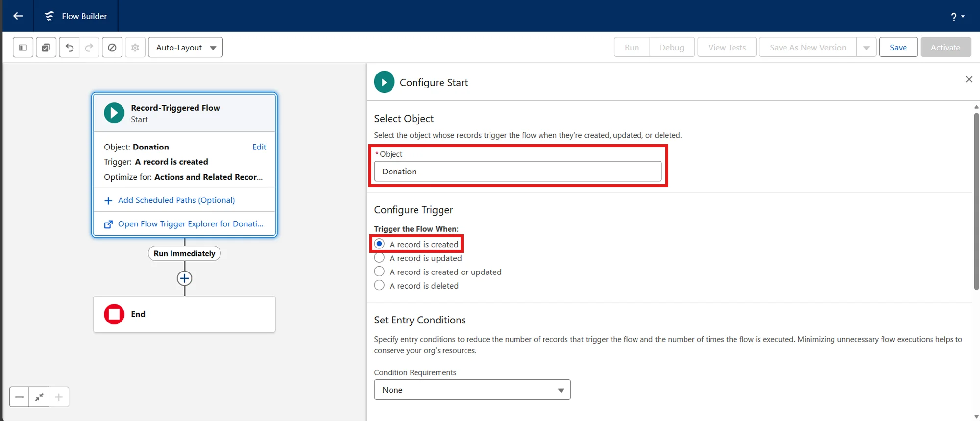Viewport: 980px width, 421px height.
Task: Open the help question mark menu
Action: click(x=957, y=17)
